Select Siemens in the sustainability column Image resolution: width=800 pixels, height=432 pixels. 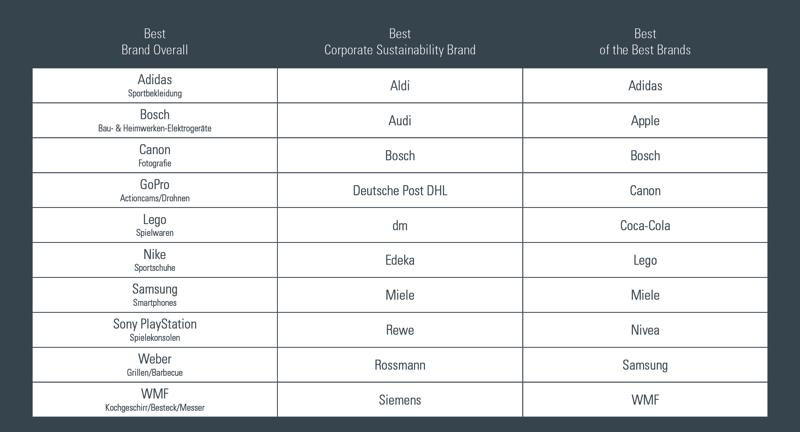point(400,400)
